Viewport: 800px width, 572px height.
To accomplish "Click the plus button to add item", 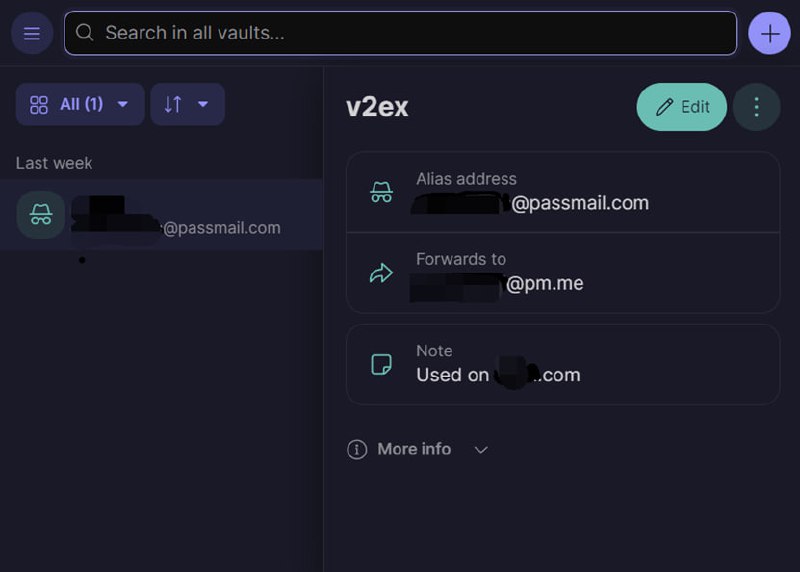I will [769, 33].
